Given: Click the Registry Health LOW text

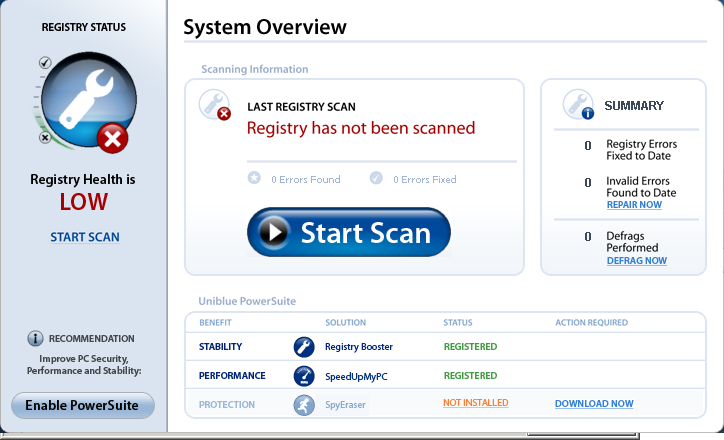Looking at the screenshot, I should pos(83,203).
